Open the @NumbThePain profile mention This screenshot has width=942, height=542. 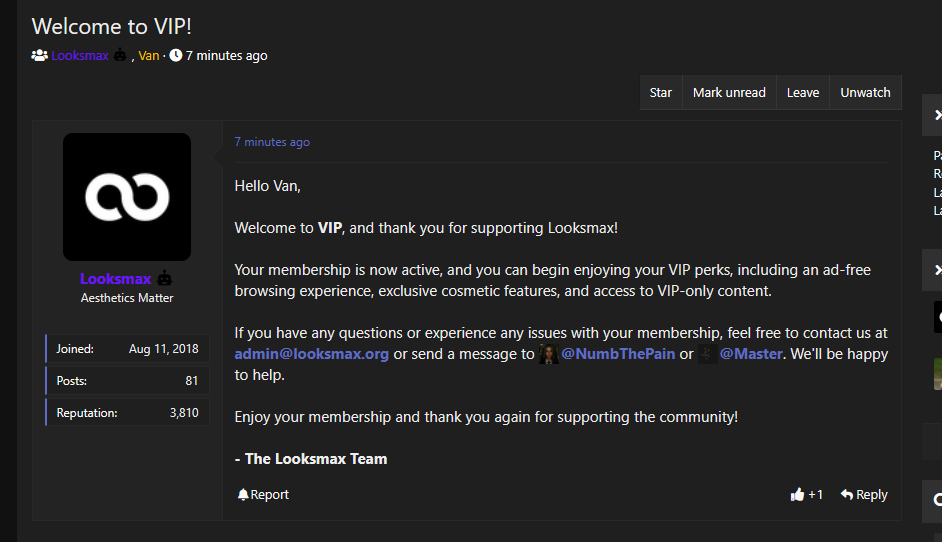point(618,354)
